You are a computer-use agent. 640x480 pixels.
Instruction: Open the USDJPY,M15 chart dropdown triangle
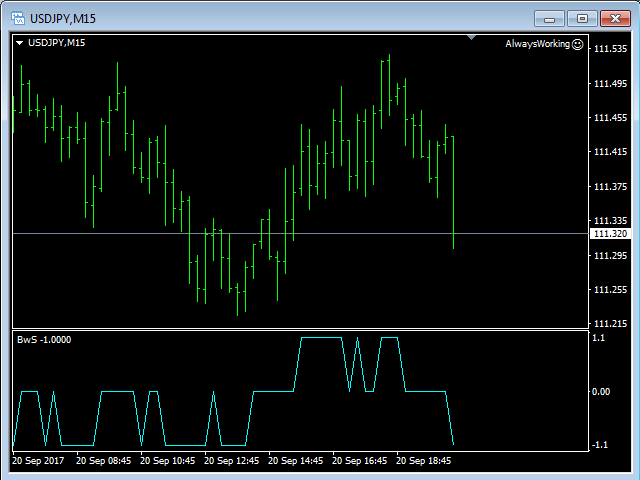pos(20,43)
